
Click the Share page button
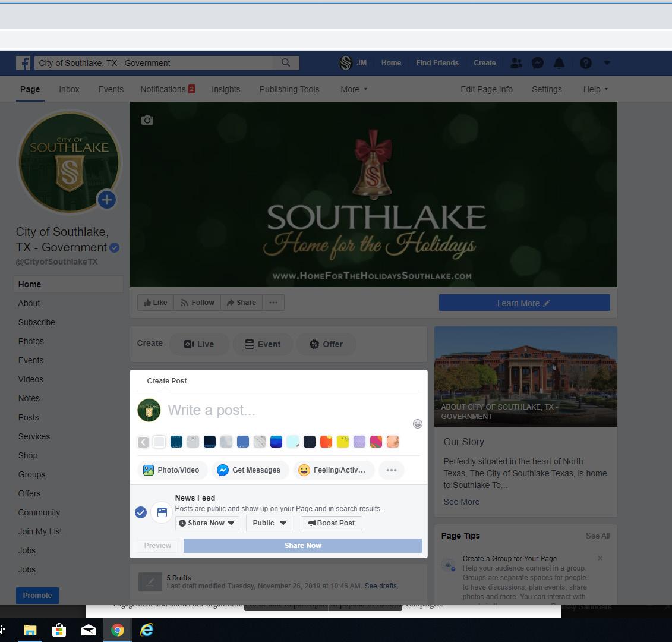(241, 303)
